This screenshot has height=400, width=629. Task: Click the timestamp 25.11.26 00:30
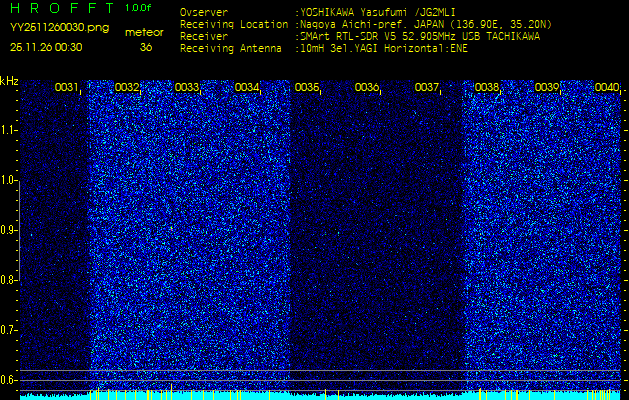[46, 47]
